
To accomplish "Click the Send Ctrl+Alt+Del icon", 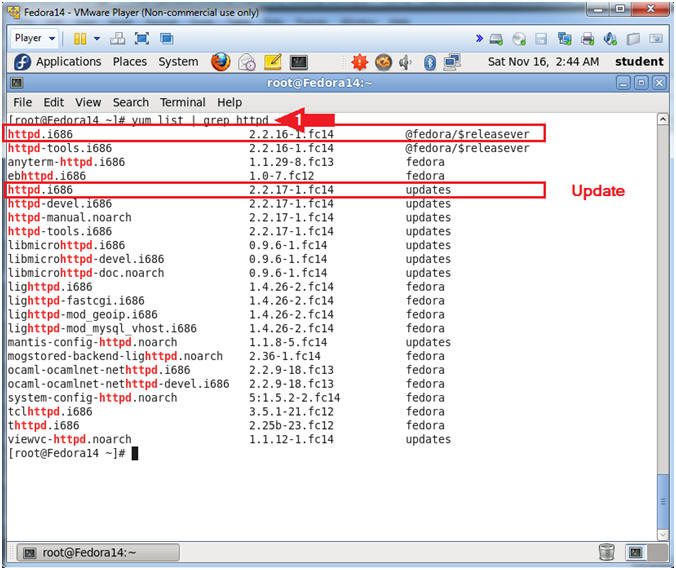I will pyautogui.click(x=117, y=39).
